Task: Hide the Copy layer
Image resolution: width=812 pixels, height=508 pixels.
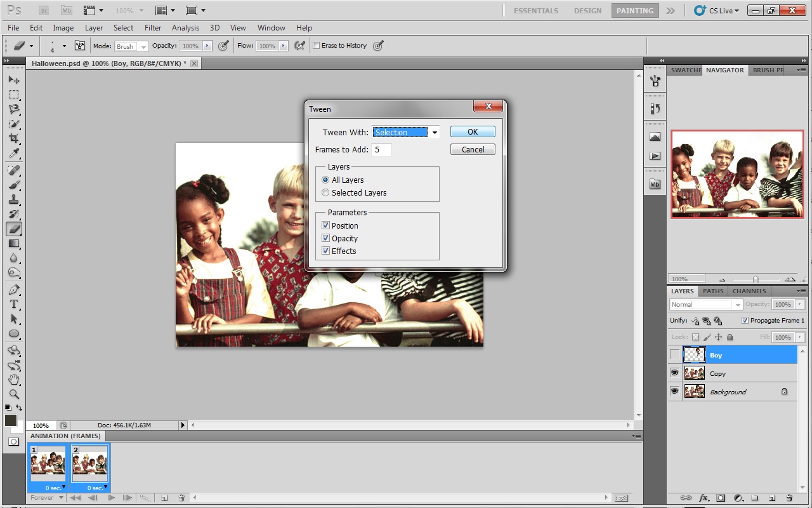Action: pos(674,373)
